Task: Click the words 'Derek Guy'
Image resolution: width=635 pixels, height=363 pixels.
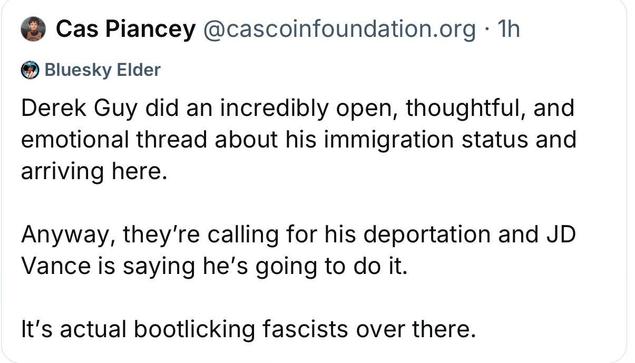Action: [79, 109]
